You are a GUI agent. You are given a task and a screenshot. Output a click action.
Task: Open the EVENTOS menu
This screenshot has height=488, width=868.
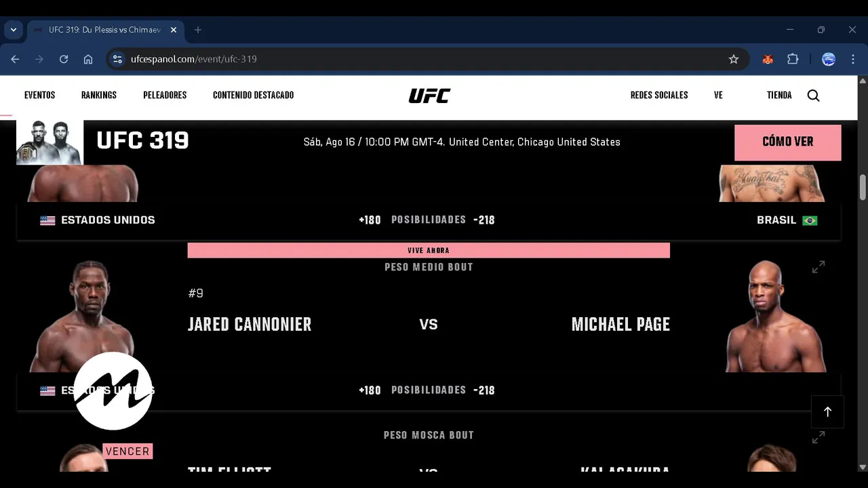39,95
